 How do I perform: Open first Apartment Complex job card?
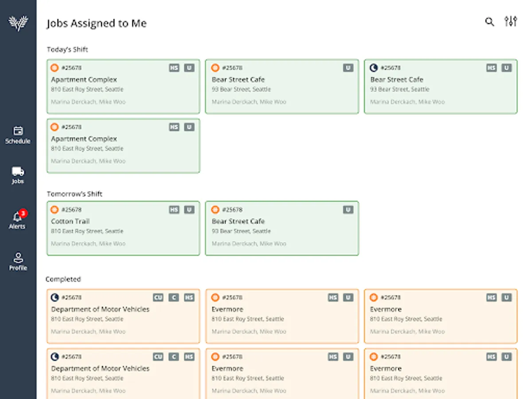(123, 86)
